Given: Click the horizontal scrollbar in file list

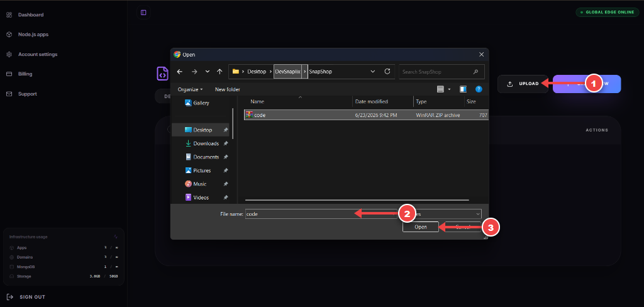Looking at the screenshot, I should pyautogui.click(x=357, y=200).
